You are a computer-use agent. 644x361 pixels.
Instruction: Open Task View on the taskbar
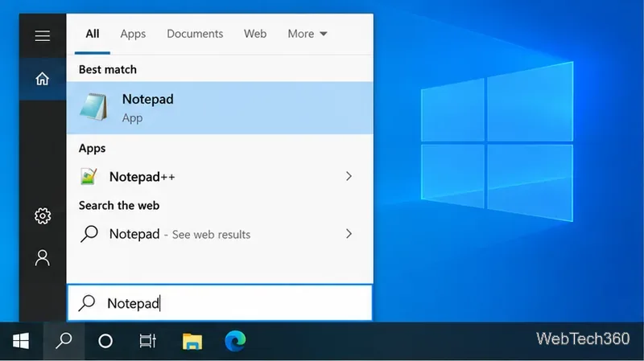click(148, 341)
